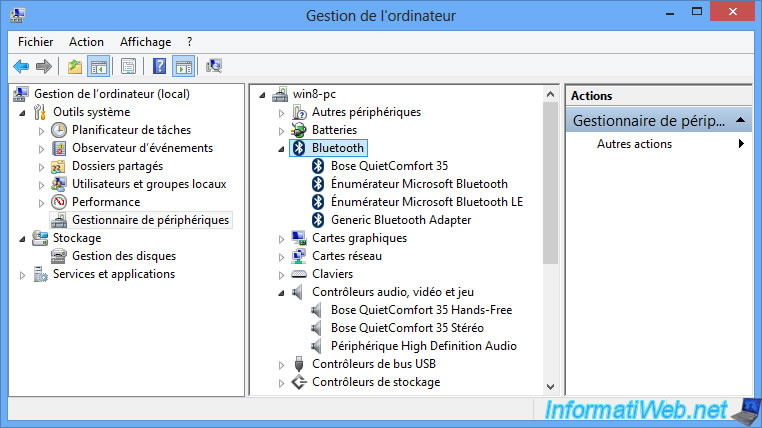
Task: Click the blue Help question mark icon
Action: click(159, 67)
